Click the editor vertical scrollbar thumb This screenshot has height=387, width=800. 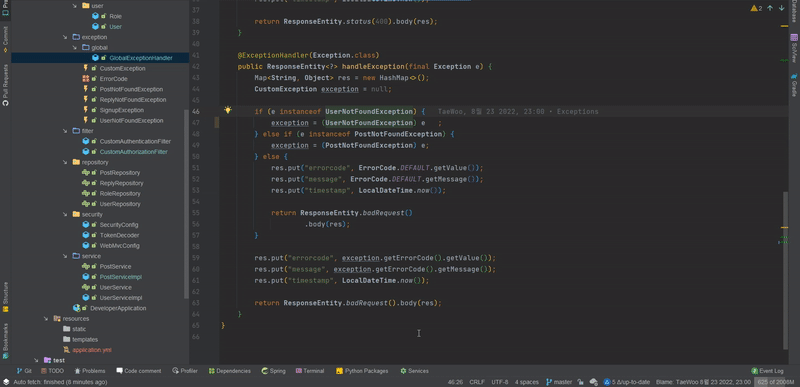[x=786, y=270]
